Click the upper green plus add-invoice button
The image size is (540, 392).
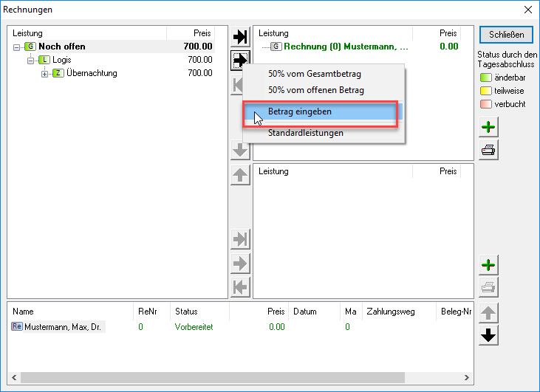488,127
